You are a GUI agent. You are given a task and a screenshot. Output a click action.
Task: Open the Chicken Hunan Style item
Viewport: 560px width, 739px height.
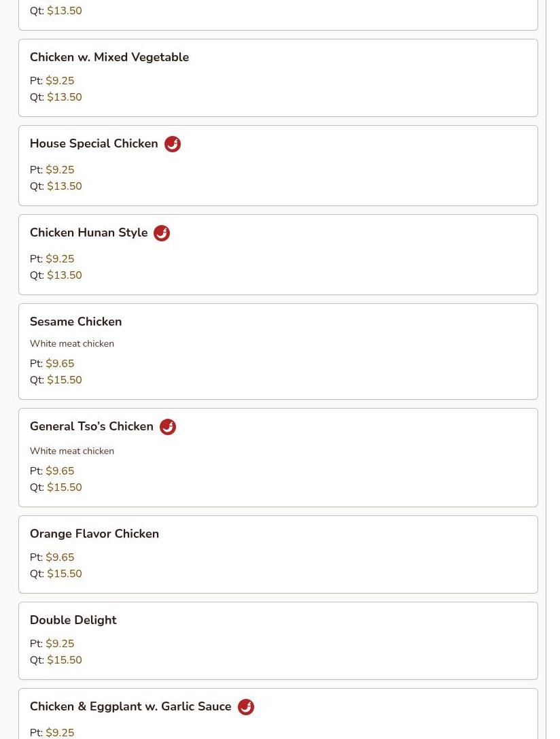pos(88,233)
